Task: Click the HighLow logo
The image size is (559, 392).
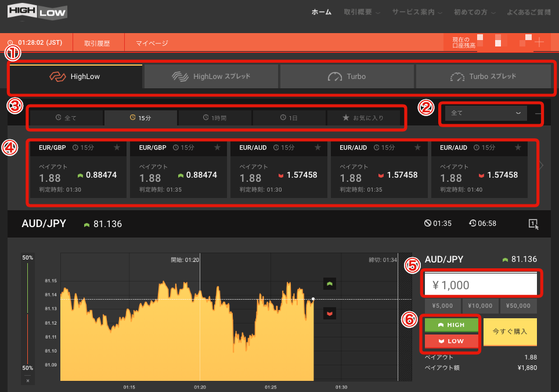Action: click(37, 12)
